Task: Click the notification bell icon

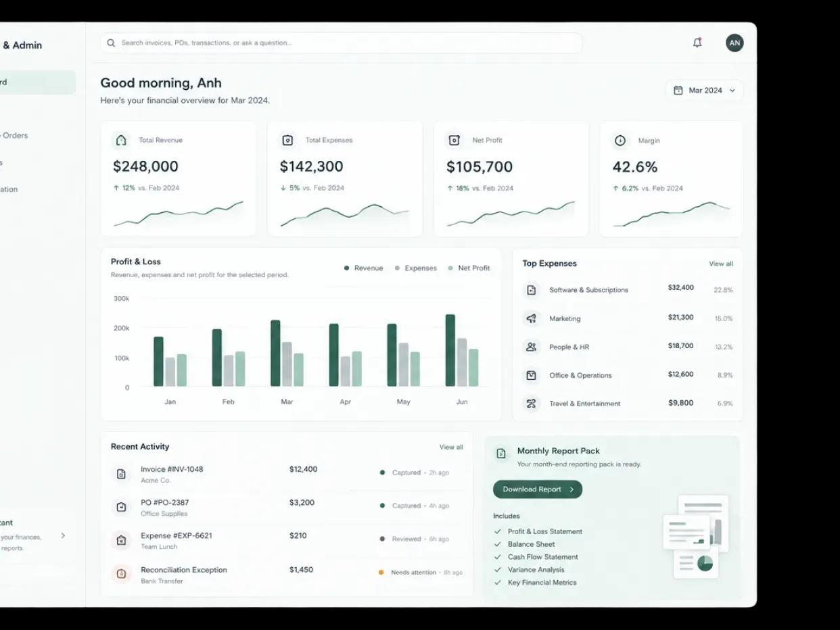Action: pos(697,43)
